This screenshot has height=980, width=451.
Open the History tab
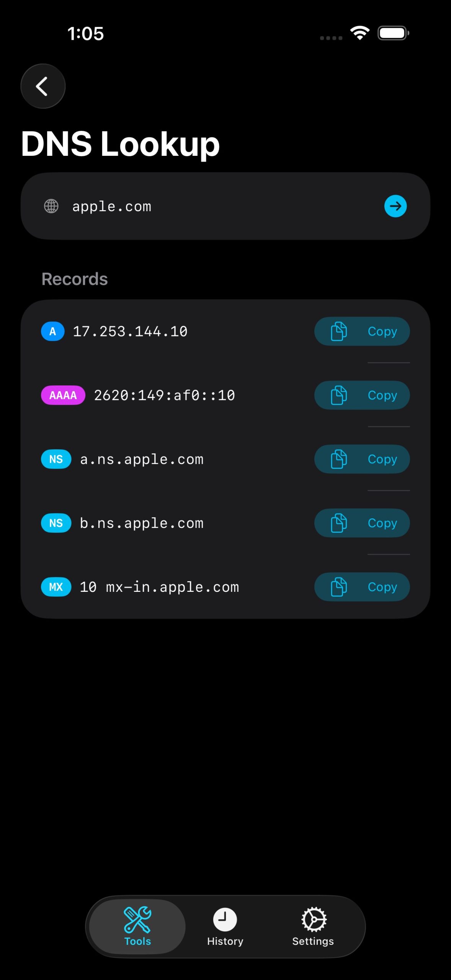(x=225, y=926)
